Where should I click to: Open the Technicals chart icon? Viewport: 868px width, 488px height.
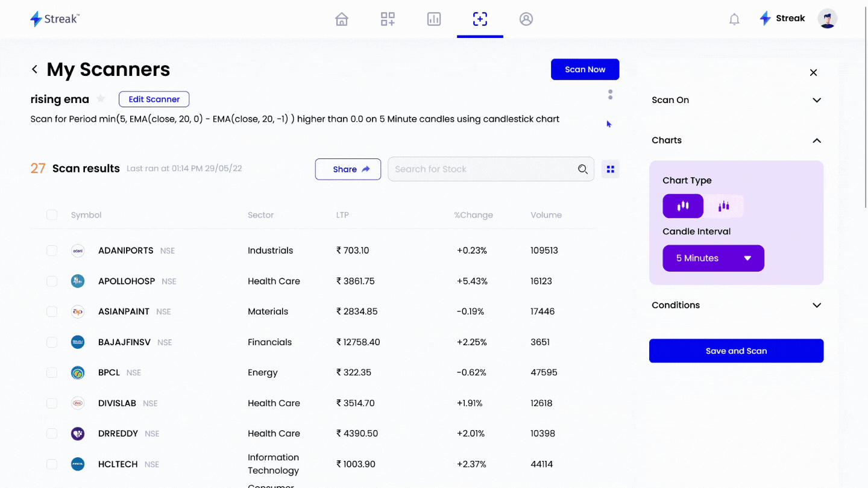(434, 19)
